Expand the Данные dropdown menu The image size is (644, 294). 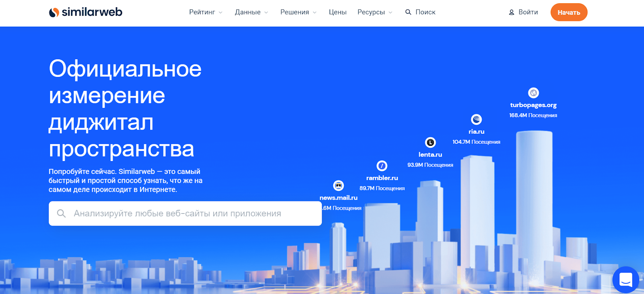click(x=251, y=12)
